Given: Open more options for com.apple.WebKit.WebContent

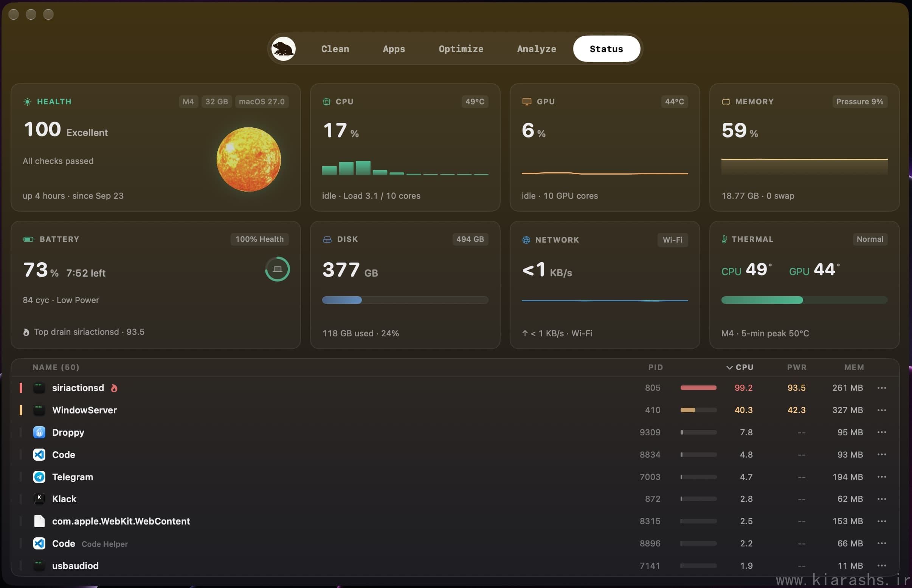Looking at the screenshot, I should coord(882,521).
